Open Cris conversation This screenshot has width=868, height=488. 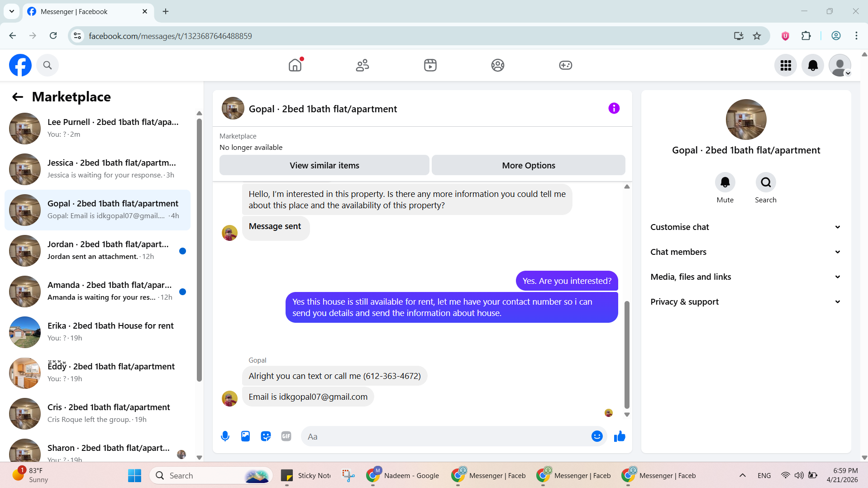click(97, 414)
